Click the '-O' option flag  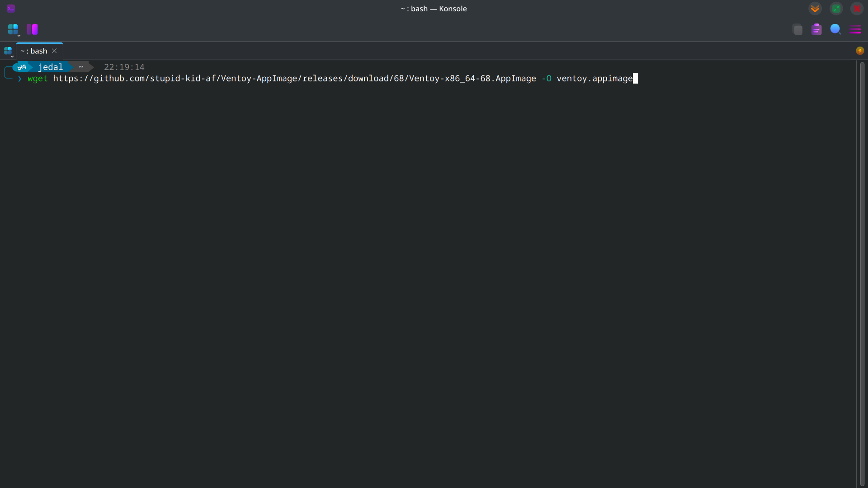(x=547, y=79)
